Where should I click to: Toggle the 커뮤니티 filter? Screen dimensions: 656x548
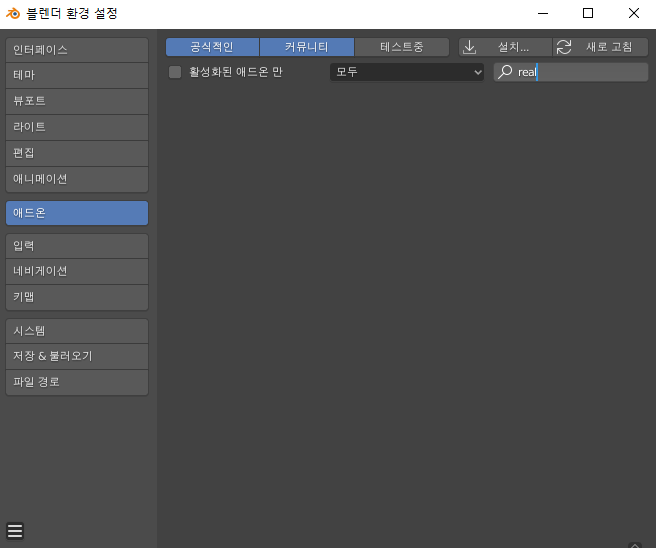coord(307,47)
